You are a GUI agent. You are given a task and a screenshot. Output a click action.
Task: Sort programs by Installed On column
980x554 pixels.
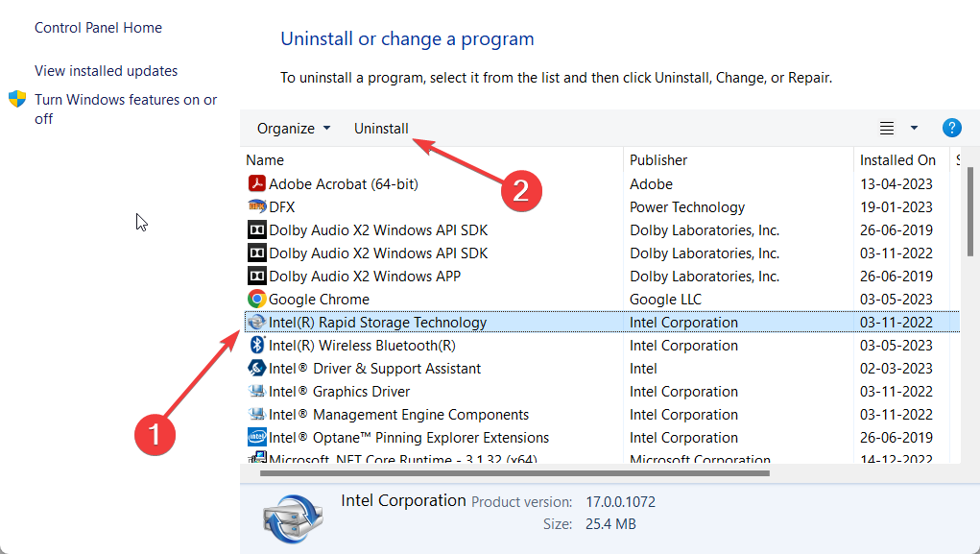(897, 160)
